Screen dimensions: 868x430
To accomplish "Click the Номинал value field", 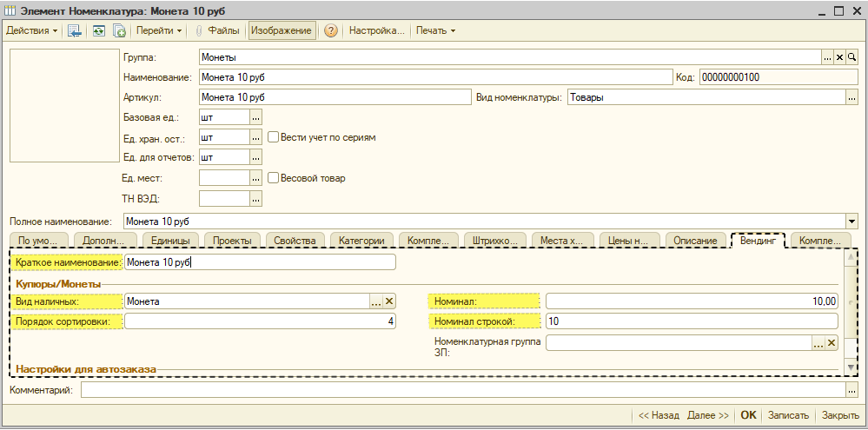I will [x=692, y=301].
